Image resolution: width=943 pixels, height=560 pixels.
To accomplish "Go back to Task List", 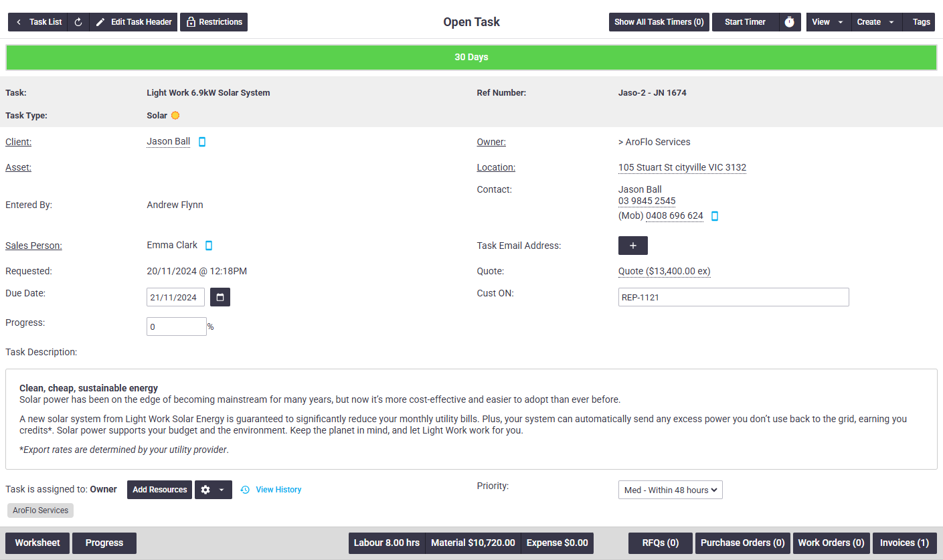I will coord(38,22).
